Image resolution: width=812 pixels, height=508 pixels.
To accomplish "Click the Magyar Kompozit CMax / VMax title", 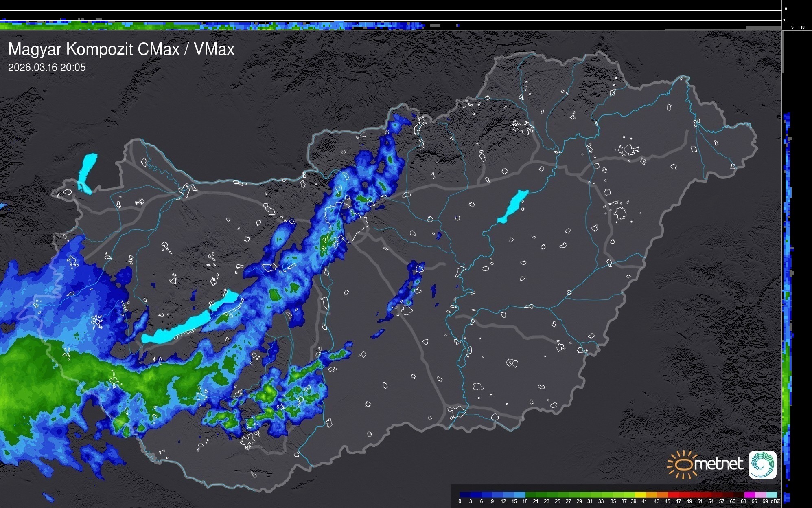I will tap(121, 49).
